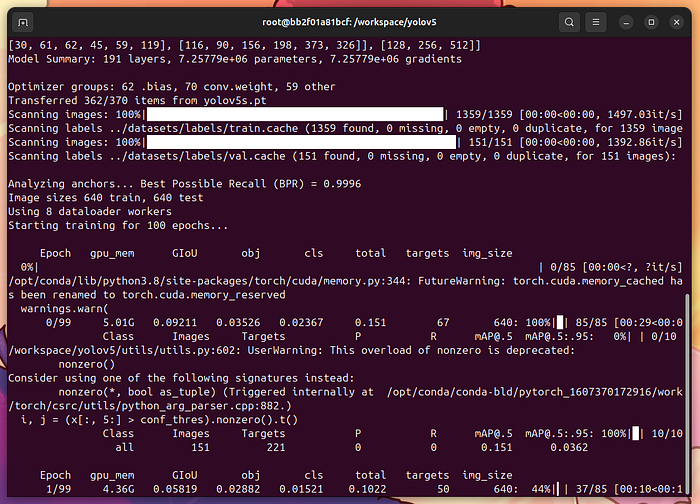Click the '0/99' epoch value
This screenshot has height=504, width=700.
tap(58, 322)
